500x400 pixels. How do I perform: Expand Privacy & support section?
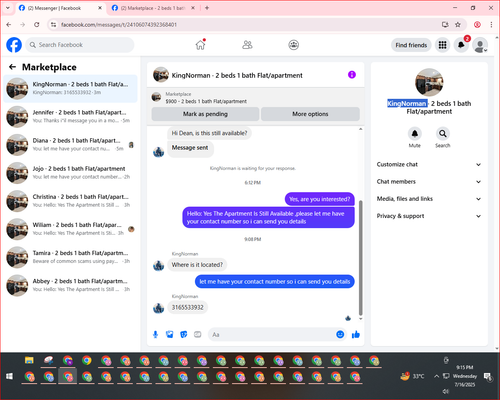(429, 216)
